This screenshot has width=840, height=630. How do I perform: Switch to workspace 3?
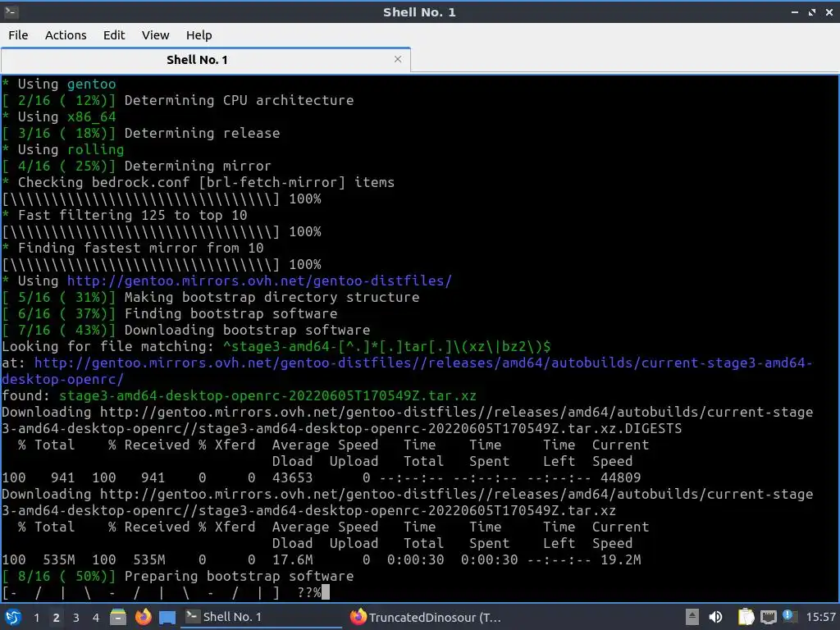pyautogui.click(x=75, y=618)
